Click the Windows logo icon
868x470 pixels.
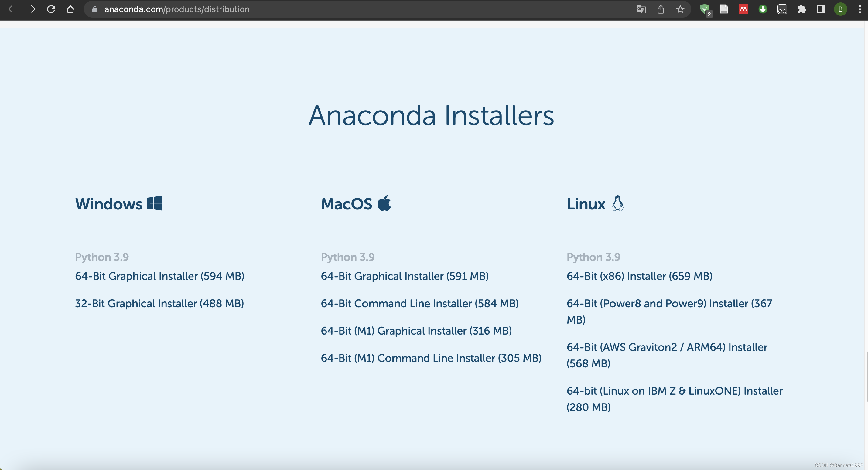[155, 203]
